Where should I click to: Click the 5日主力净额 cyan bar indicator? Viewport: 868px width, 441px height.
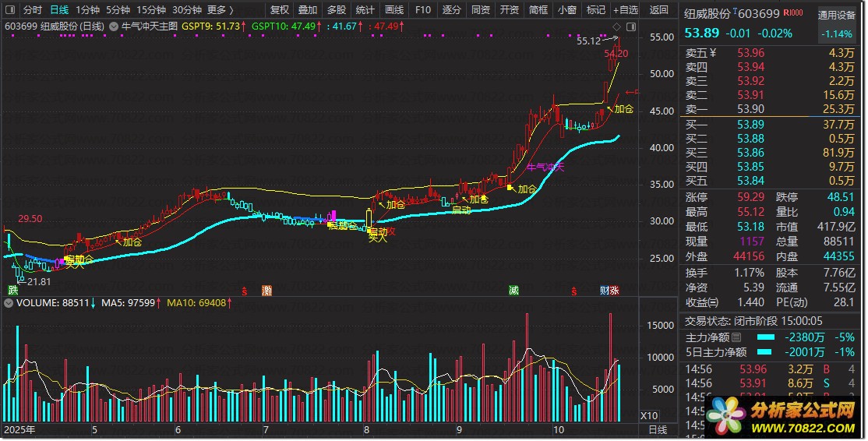pos(764,352)
